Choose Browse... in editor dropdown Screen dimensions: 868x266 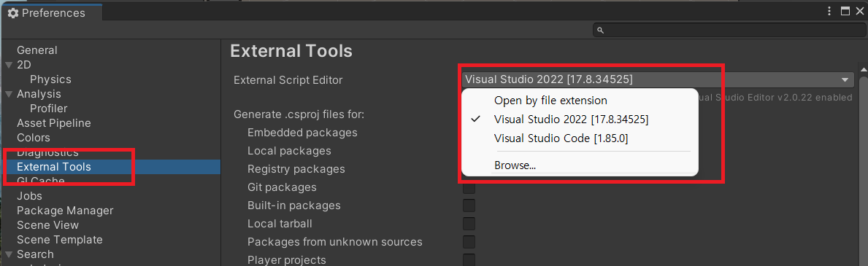point(515,165)
